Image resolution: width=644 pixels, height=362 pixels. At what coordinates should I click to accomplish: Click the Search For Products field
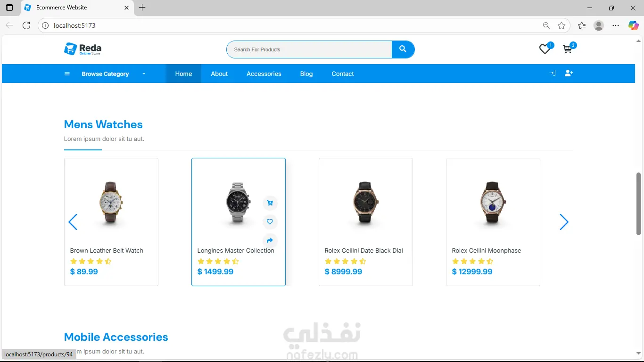pyautogui.click(x=309, y=49)
